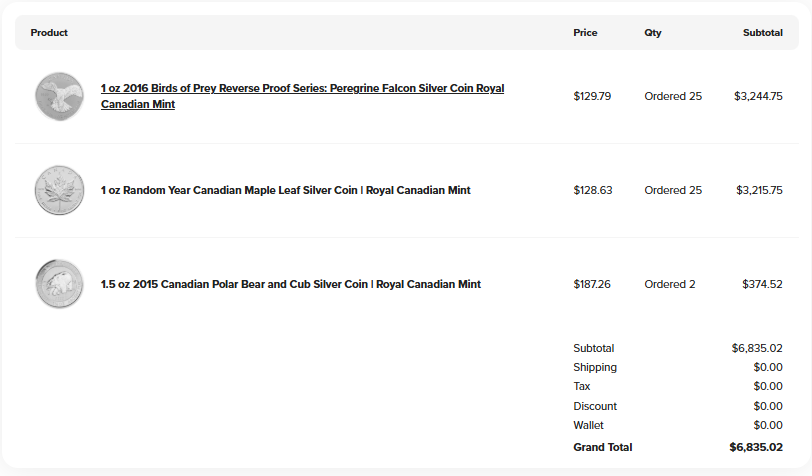Open the Random Year Canadian Maple Leaf link
This screenshot has width=812, height=476.
[x=285, y=190]
